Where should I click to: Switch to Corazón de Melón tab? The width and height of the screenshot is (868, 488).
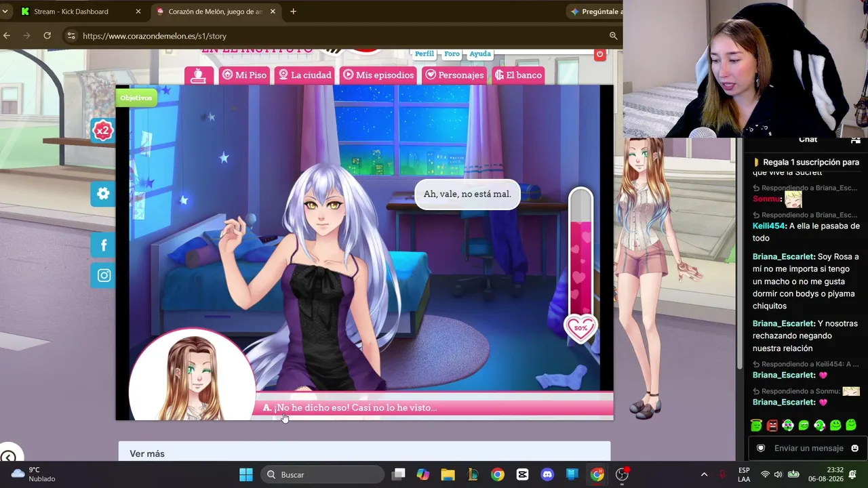coord(216,12)
